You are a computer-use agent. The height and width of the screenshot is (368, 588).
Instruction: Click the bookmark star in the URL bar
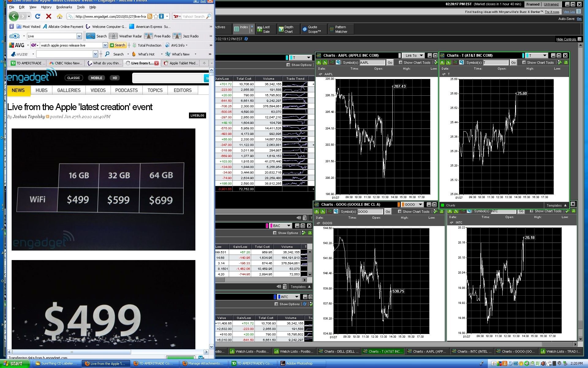point(156,16)
